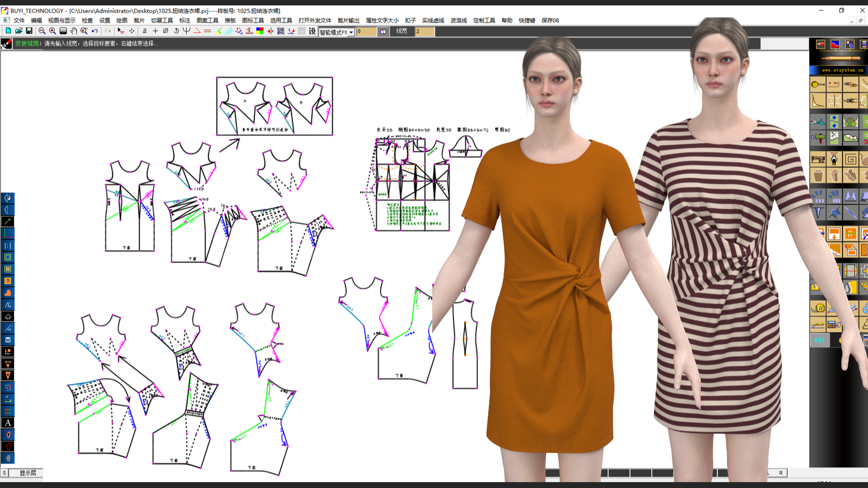Select the hand pan tool
Image resolution: width=868 pixels, height=488 pixels.
point(73,31)
